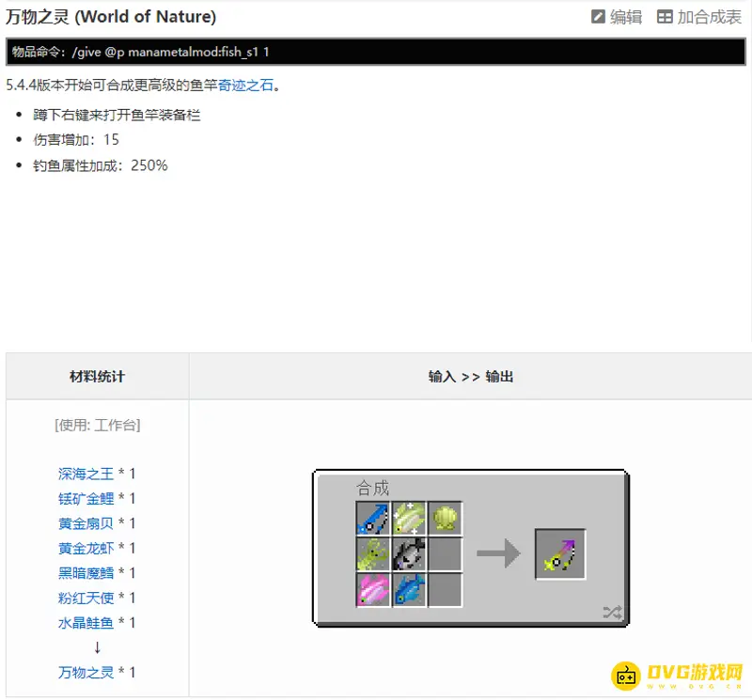
Task: Open the 奇迹之石 link
Action: tap(245, 86)
